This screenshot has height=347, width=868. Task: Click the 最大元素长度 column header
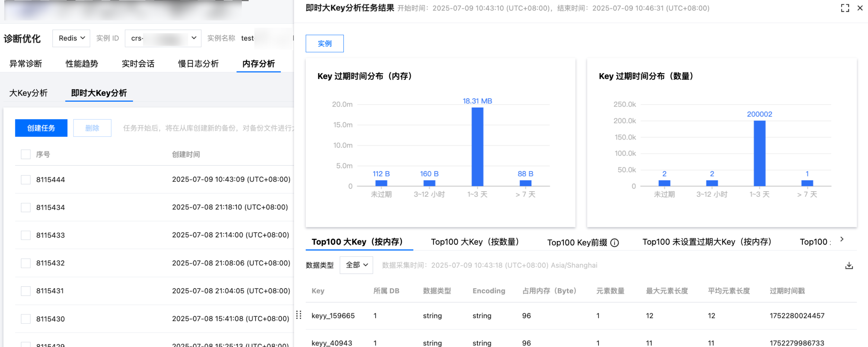(x=667, y=291)
